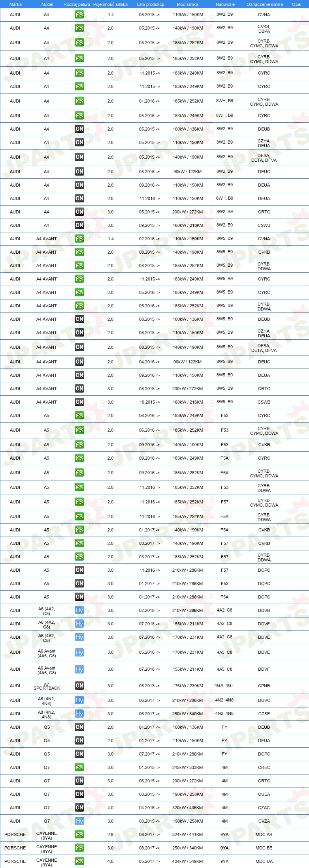The height and width of the screenshot is (868, 309).
Task: Click the Hy hybrid icon in the A6 Avant DDVE row
Action: pos(79,652)
